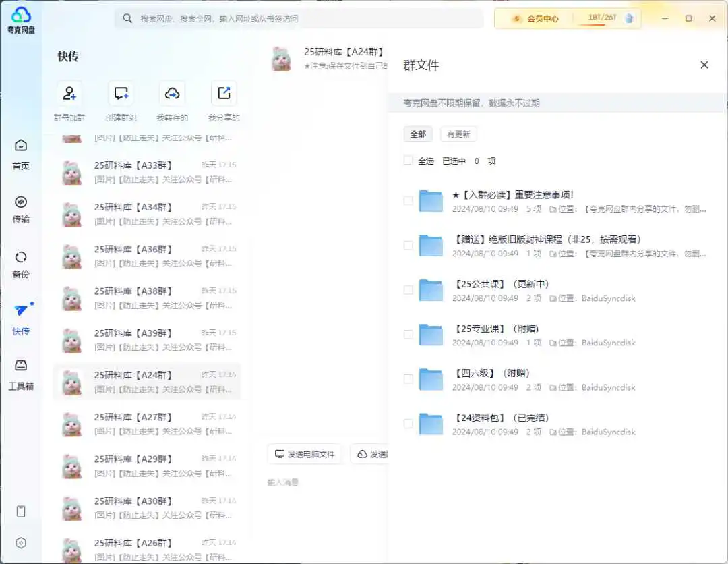Screen dimensions: 728x564
Task: Check the 【24资料包】 folder checkbox
Action: coord(408,424)
